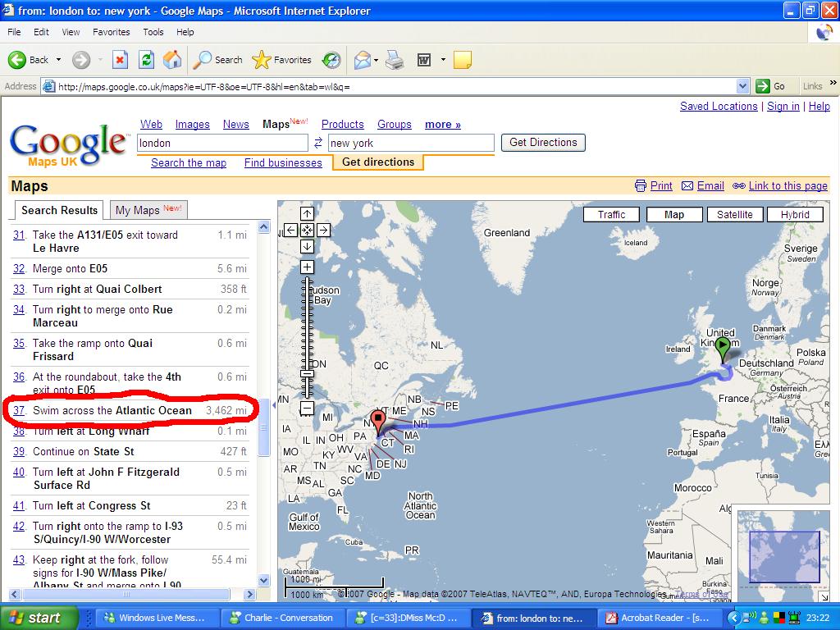The height and width of the screenshot is (630, 840).
Task: Pan the map up arrow
Action: point(307,214)
